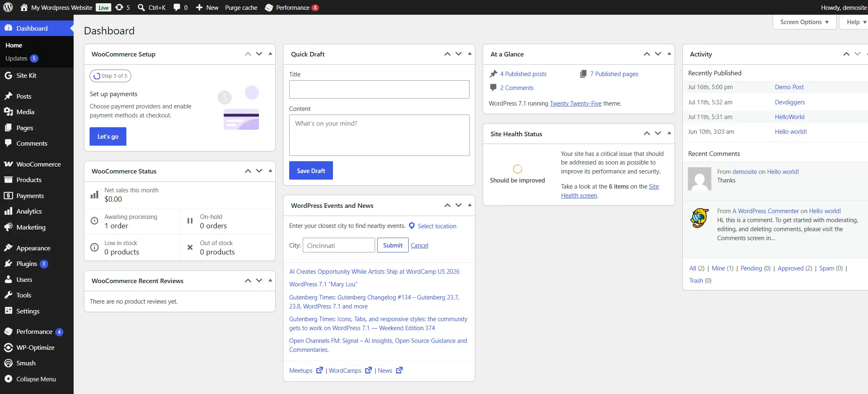
Task: Click the Quick Draft Title input field
Action: click(x=379, y=89)
